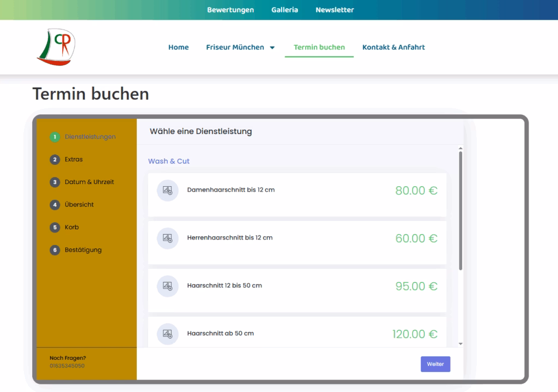Click the service list scrollbar thumb

(460, 211)
